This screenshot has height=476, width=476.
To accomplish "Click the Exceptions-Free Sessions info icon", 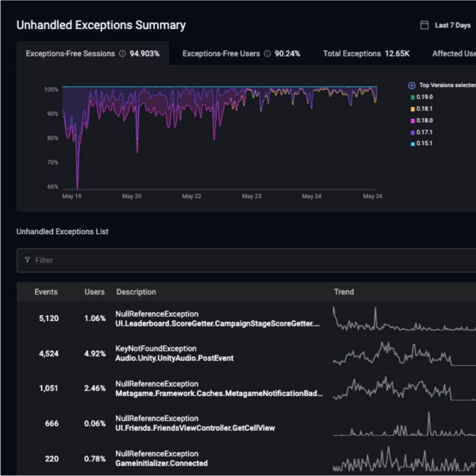I will click(x=122, y=54).
